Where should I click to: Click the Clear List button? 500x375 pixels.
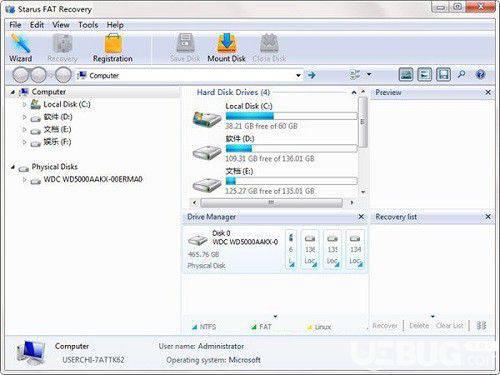point(450,325)
